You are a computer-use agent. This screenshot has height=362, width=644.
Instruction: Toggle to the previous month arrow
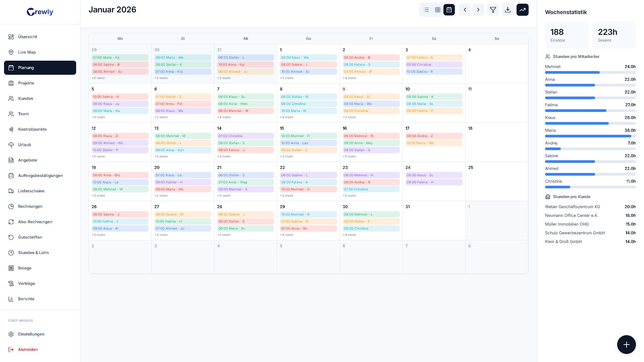pyautogui.click(x=465, y=10)
